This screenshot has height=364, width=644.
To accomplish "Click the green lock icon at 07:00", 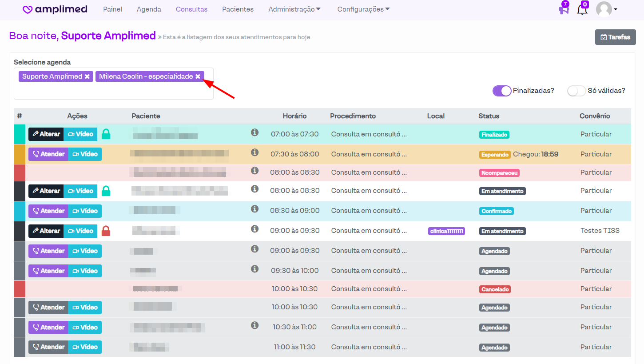I will click(x=106, y=134).
